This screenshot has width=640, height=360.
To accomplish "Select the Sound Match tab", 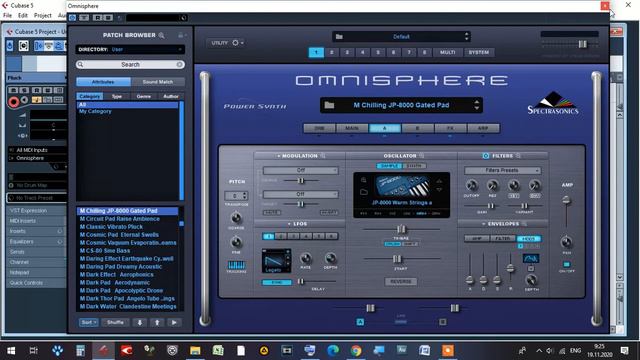I will click(158, 82).
